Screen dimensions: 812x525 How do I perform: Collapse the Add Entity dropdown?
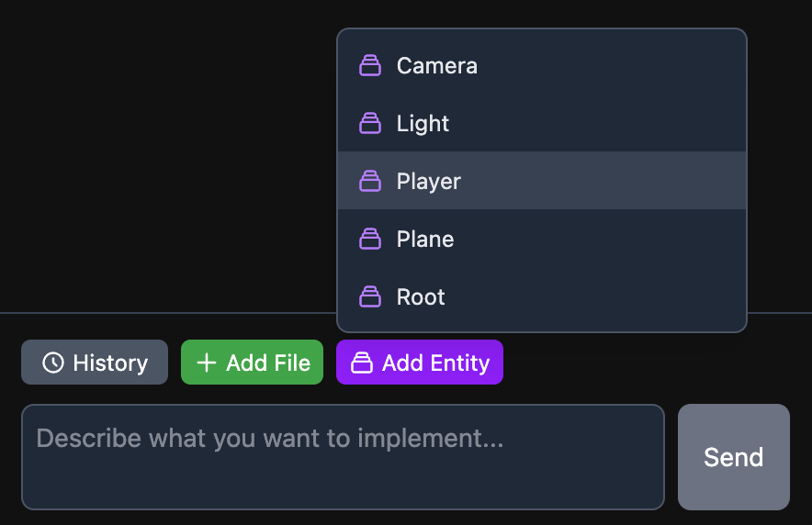(x=420, y=363)
